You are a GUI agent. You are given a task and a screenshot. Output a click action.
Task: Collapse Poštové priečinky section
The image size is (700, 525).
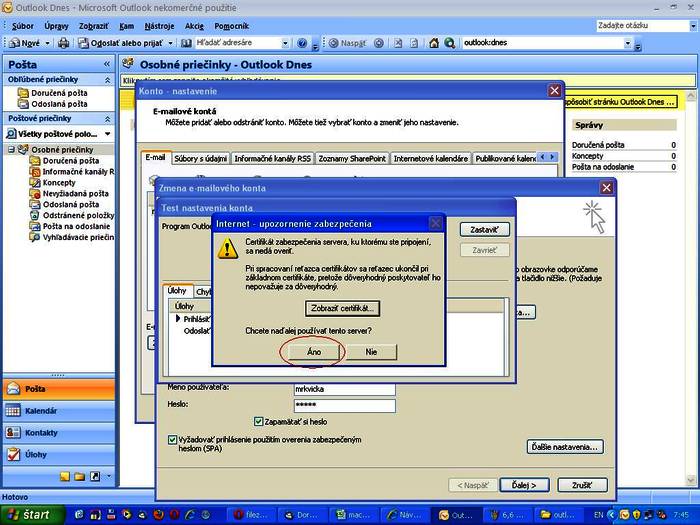tap(108, 119)
